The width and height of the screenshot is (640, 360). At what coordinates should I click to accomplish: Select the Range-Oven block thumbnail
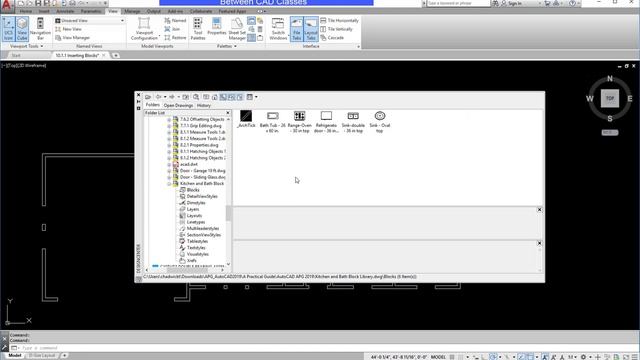point(300,122)
